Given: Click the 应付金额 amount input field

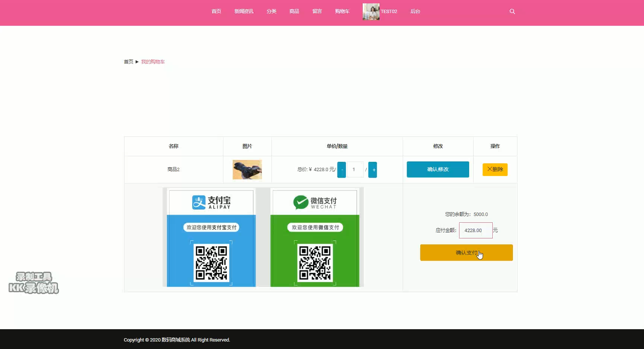Looking at the screenshot, I should tap(475, 230).
